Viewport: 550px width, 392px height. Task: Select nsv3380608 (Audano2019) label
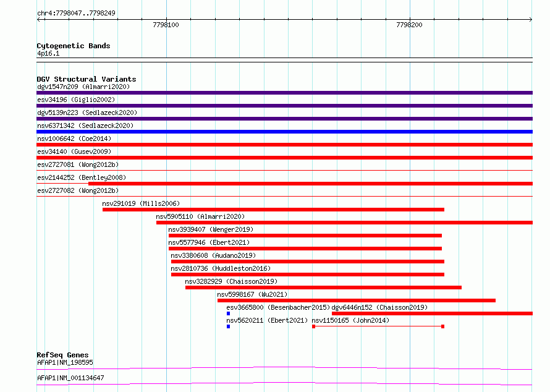213,255
